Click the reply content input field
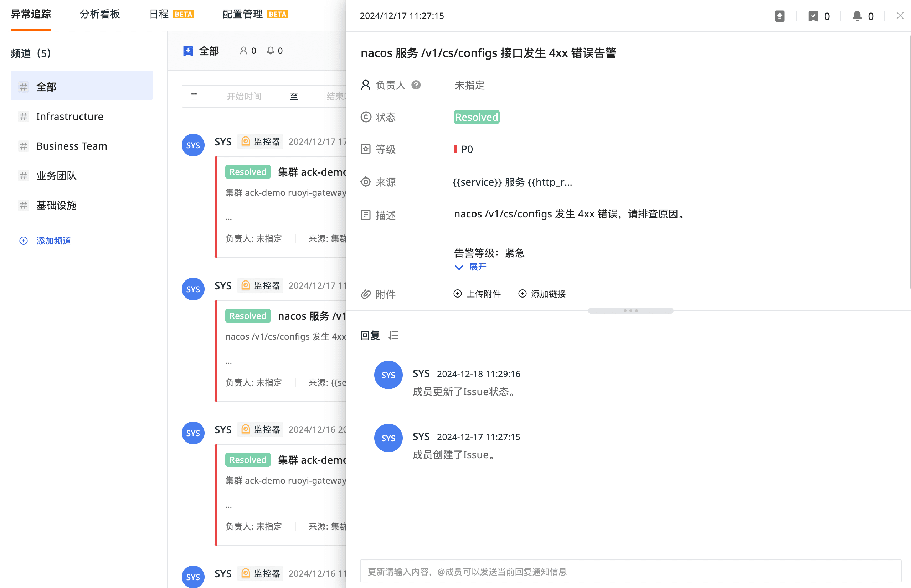The height and width of the screenshot is (588, 911). (x=630, y=571)
